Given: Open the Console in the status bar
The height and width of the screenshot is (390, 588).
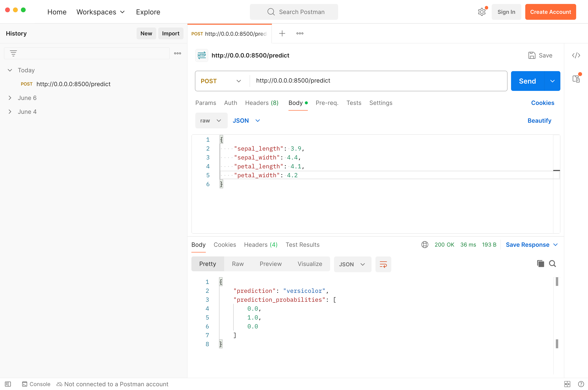Looking at the screenshot, I should [36, 384].
